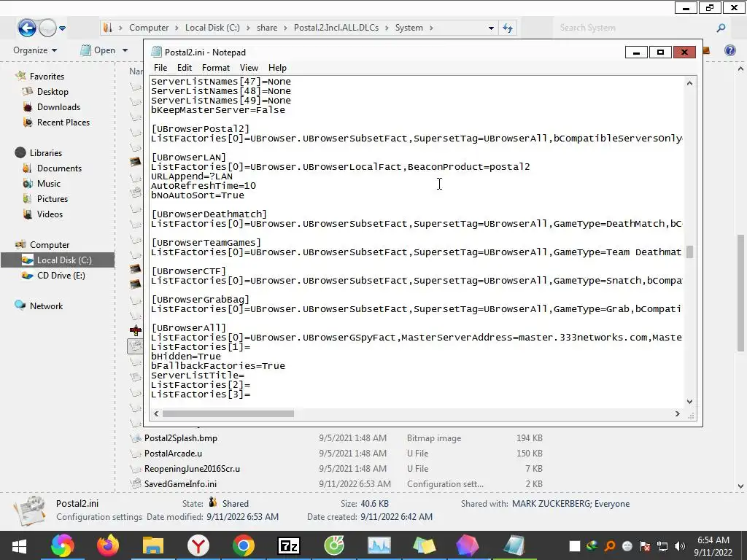Image resolution: width=747 pixels, height=560 pixels.
Task: Select the ReopeningJune2016Scr.u file
Action: [192, 469]
